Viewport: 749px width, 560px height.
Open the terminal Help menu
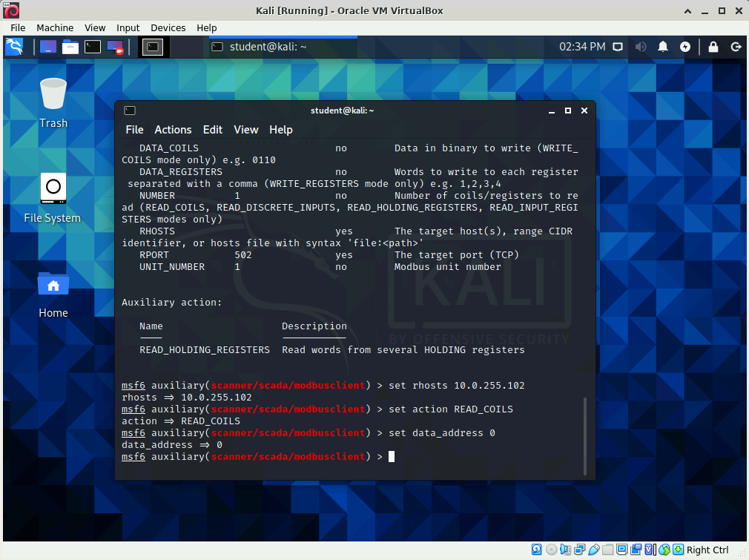coord(281,130)
